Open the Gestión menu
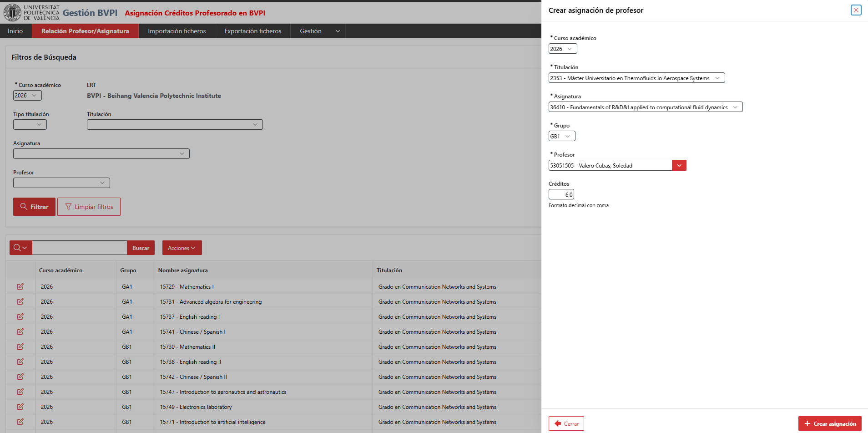The height and width of the screenshot is (433, 868). pos(318,31)
